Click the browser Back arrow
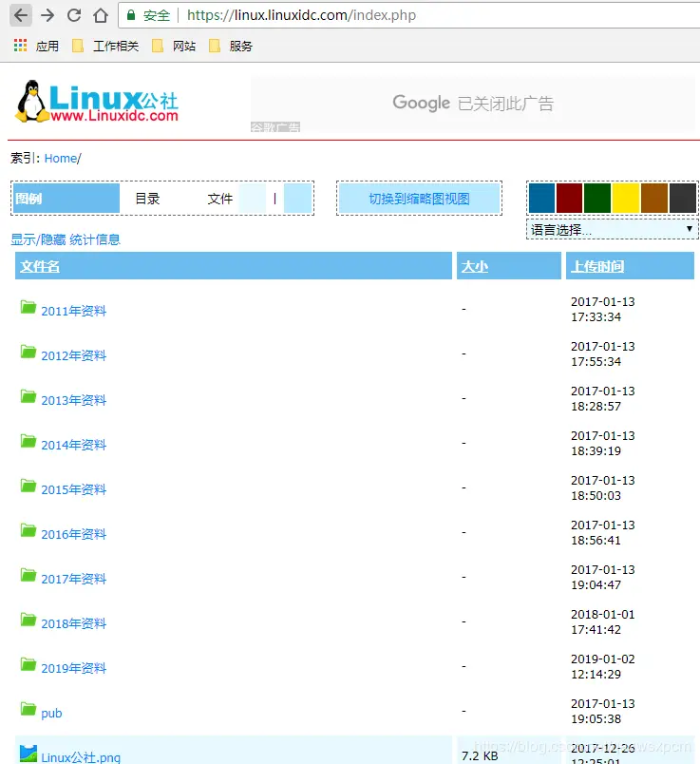Image resolution: width=700 pixels, height=764 pixels. pyautogui.click(x=21, y=15)
